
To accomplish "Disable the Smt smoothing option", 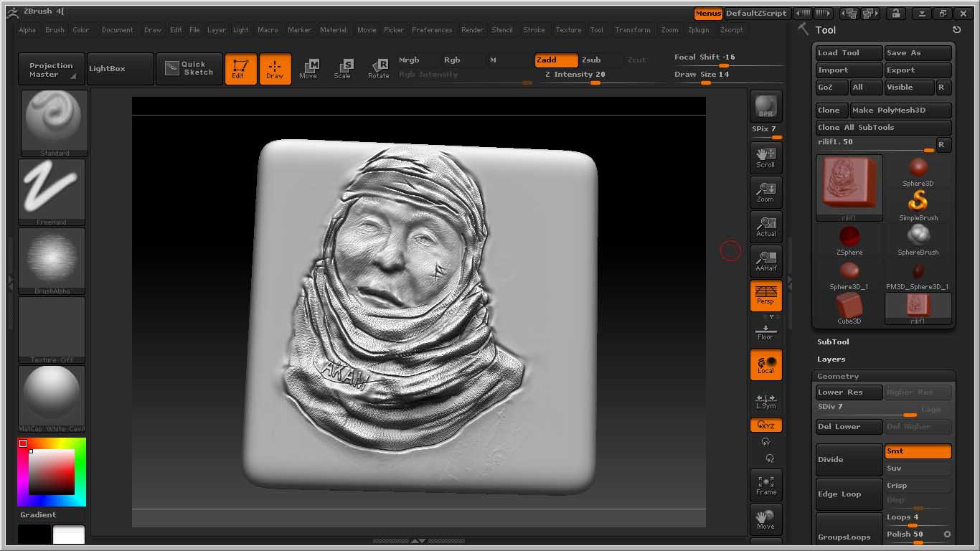I will coord(918,451).
